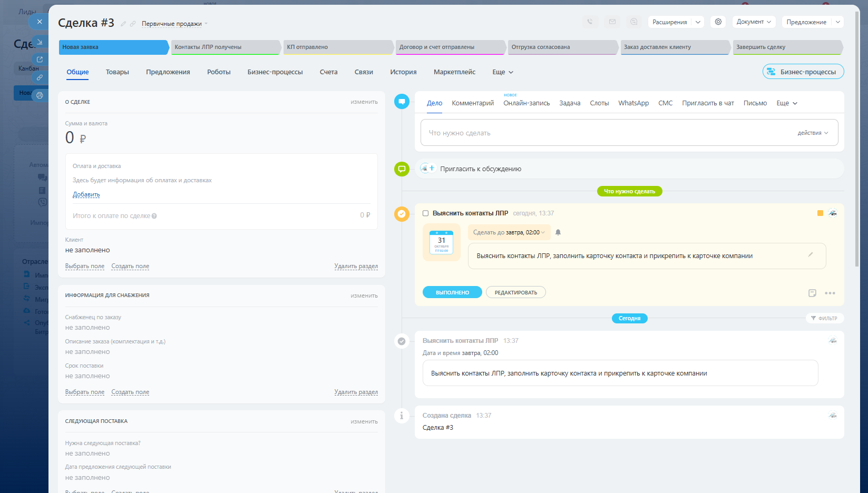
Task: Click the print icon on left edge
Action: pos(40,95)
